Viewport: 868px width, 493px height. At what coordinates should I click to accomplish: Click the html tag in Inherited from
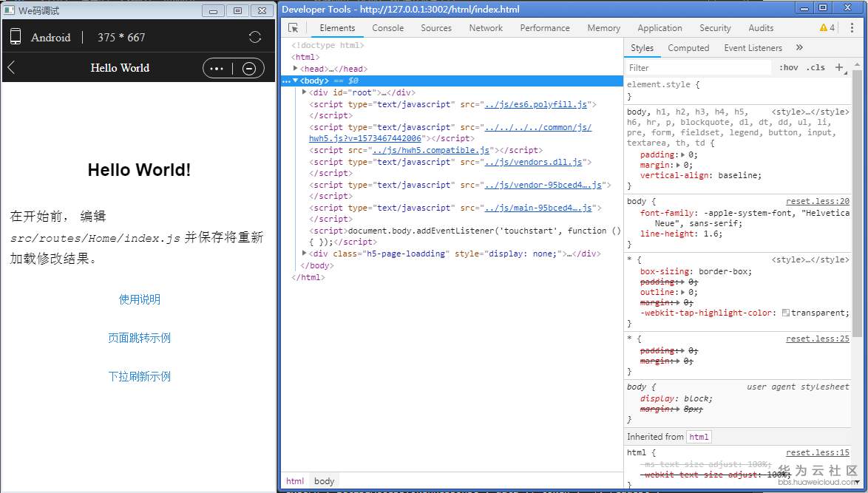[699, 437]
